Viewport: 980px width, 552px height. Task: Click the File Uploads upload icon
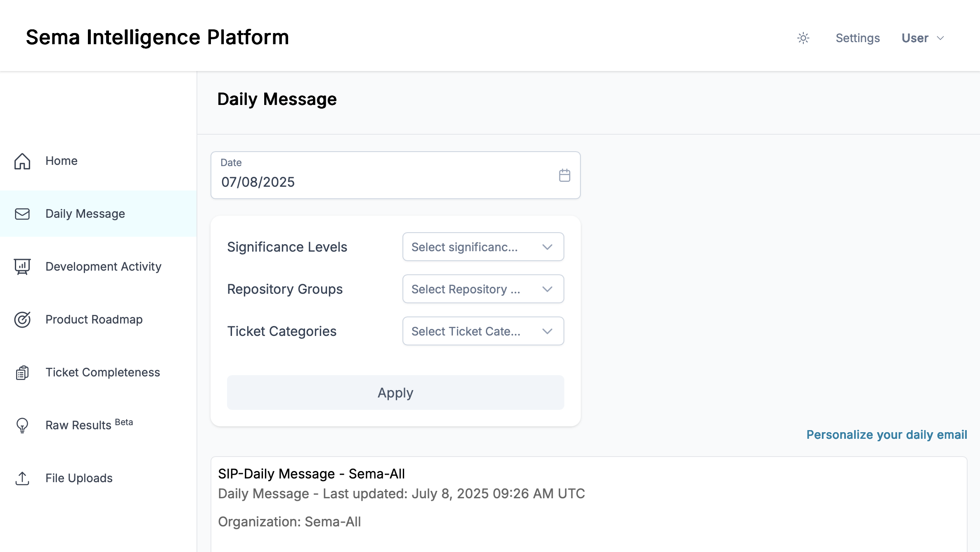click(x=22, y=478)
